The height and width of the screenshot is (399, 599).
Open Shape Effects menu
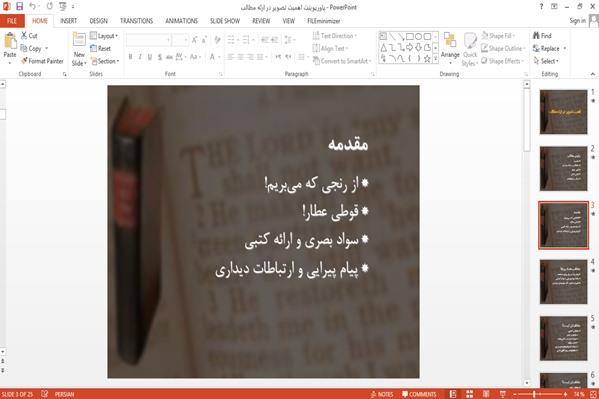502,61
